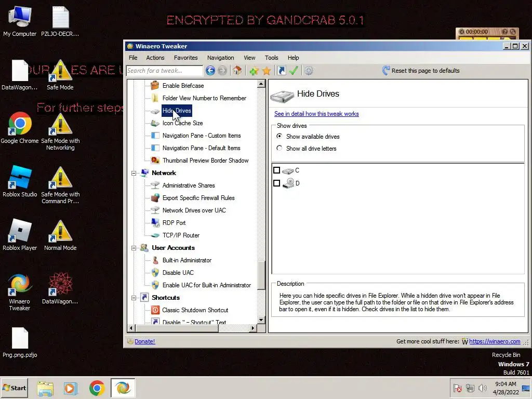Open the Actions menu

tap(155, 58)
